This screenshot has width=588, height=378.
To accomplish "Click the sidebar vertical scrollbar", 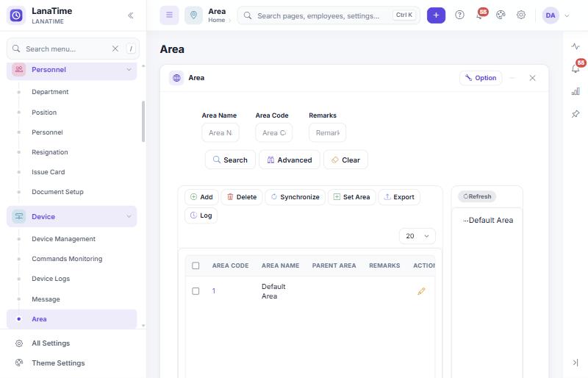I will tap(143, 121).
